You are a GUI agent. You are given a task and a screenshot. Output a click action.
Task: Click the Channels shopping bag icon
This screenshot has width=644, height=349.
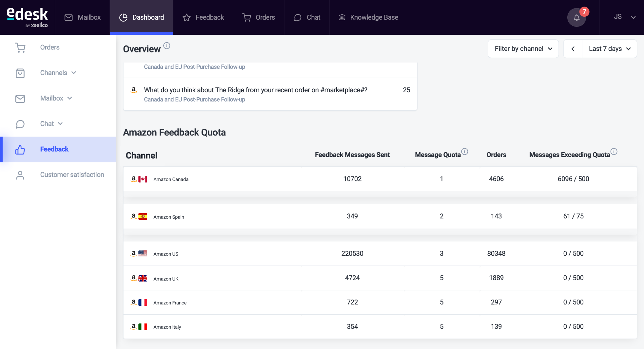20,73
